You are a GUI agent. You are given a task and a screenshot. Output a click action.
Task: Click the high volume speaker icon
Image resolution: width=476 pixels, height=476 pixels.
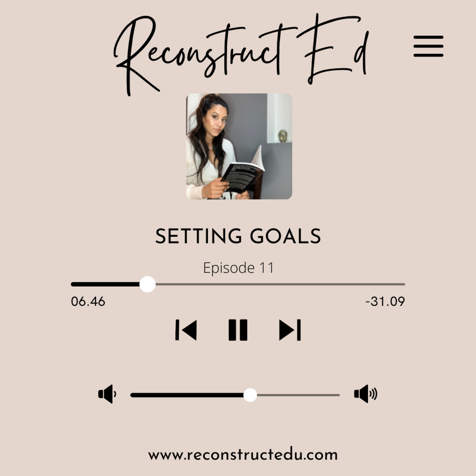[366, 393]
